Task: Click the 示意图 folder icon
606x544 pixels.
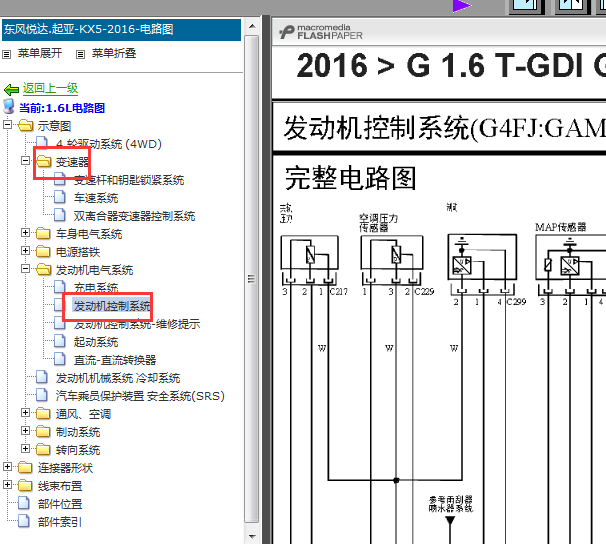Action: [26, 125]
